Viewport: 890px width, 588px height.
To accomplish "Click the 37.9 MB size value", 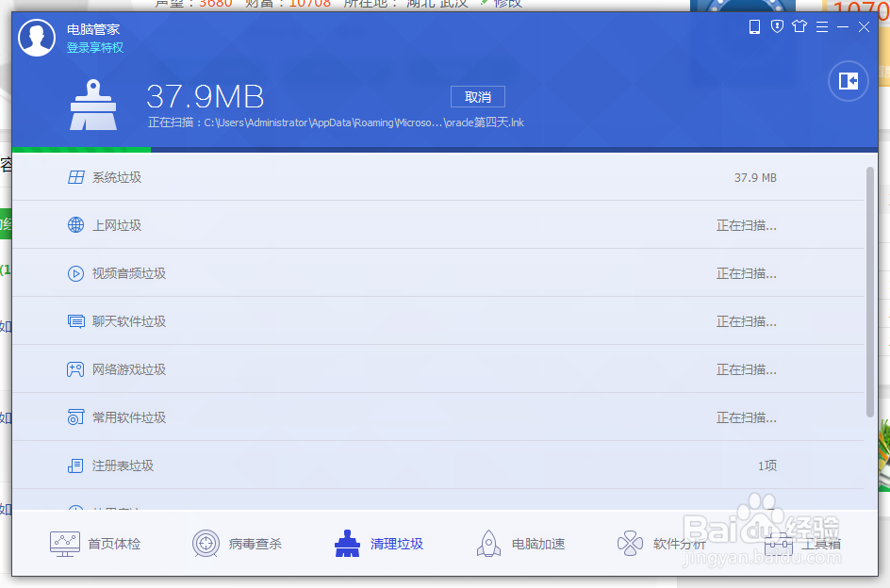I will coord(755,178).
